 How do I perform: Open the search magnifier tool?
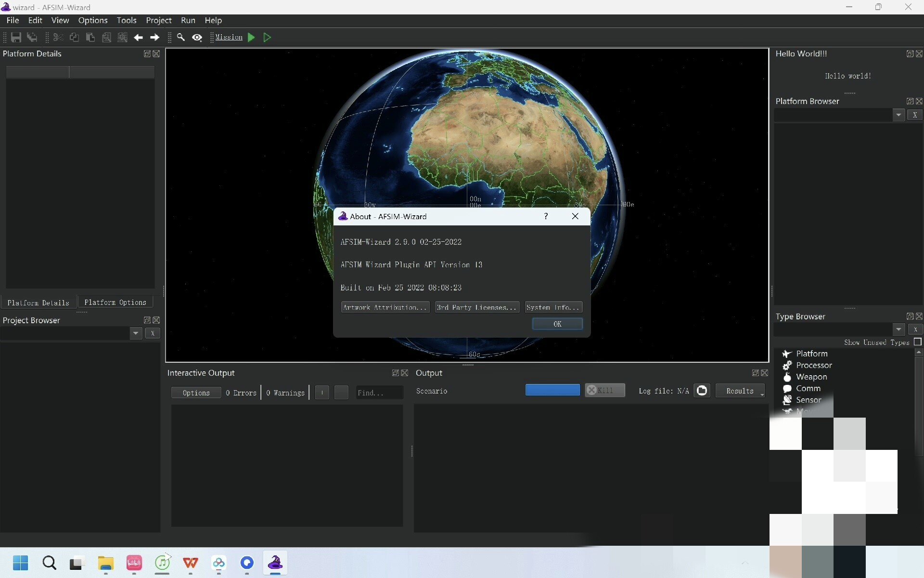181,37
